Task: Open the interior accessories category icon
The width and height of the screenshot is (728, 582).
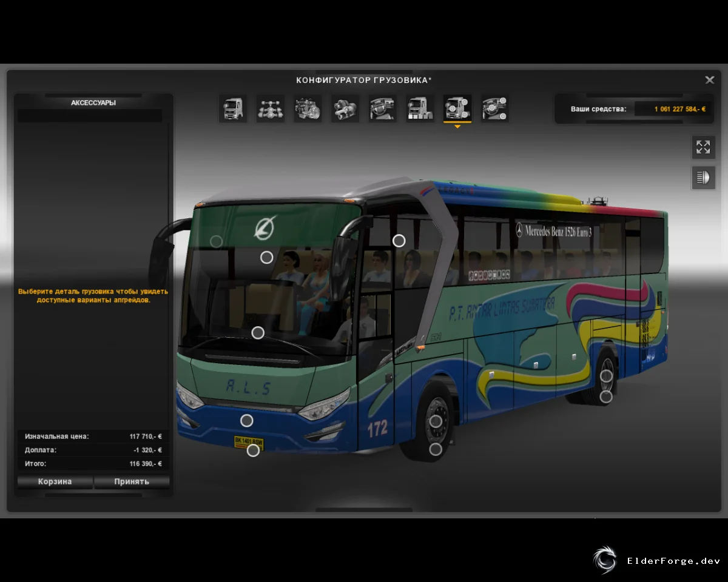Action: tap(495, 109)
